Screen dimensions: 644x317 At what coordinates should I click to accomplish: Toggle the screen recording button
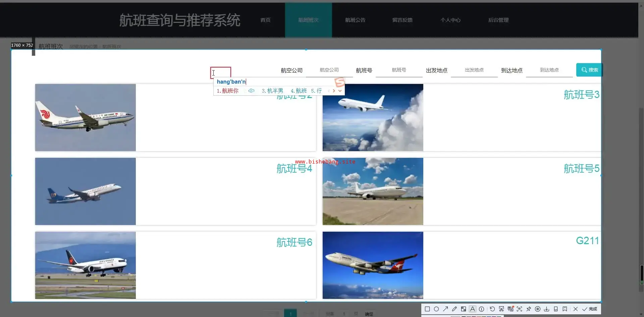coord(537,309)
